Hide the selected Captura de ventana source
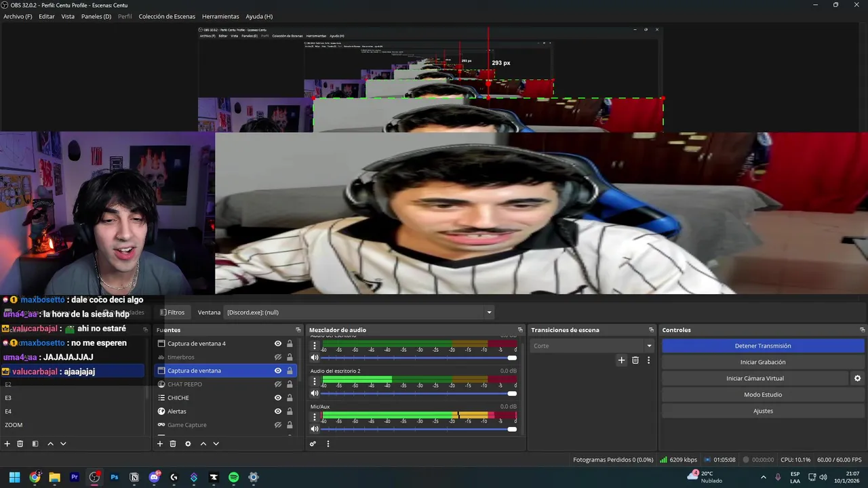 click(278, 371)
